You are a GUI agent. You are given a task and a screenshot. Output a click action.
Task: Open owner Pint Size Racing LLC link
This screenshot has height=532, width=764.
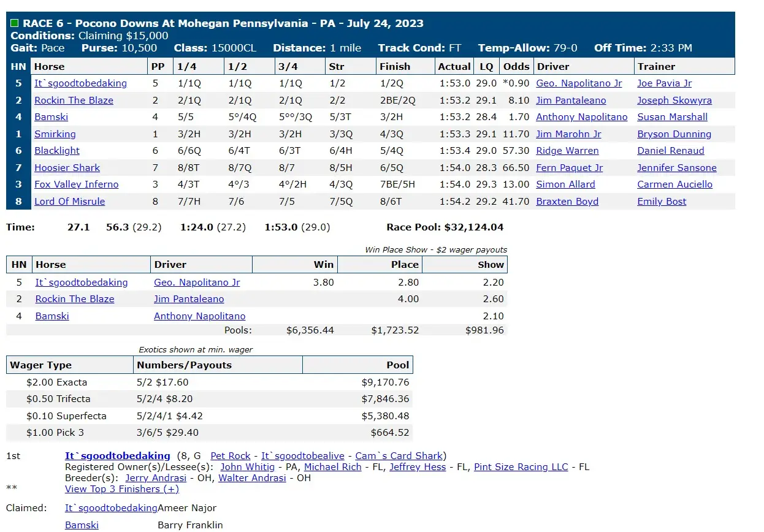[521, 467]
